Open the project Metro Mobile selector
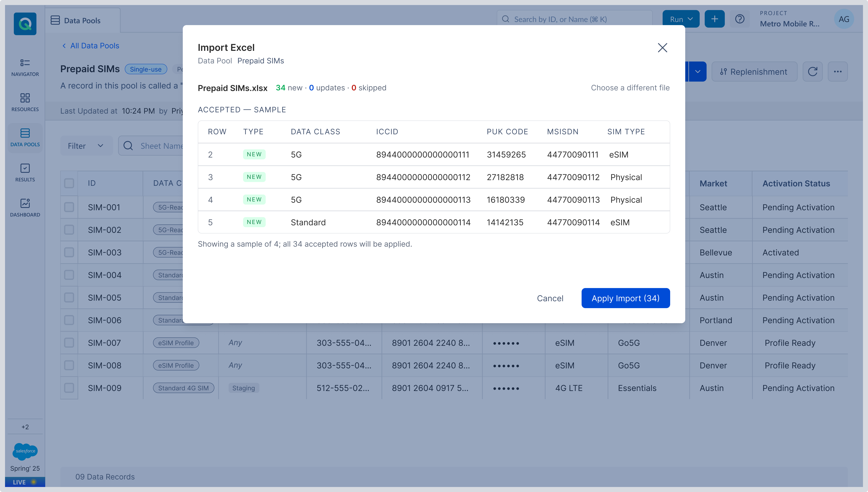The width and height of the screenshot is (868, 492). point(790,19)
